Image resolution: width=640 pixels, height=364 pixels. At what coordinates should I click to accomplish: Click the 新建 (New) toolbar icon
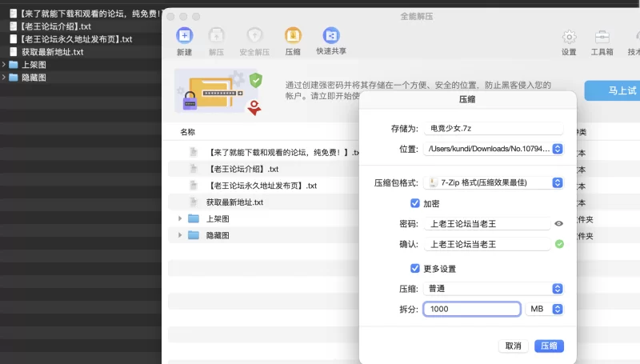(184, 36)
